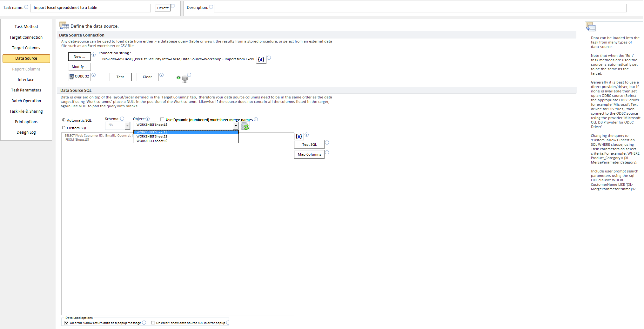Screen dimensions: 644x329
Task: Open info icon next to Task name
Action: coord(26,7)
